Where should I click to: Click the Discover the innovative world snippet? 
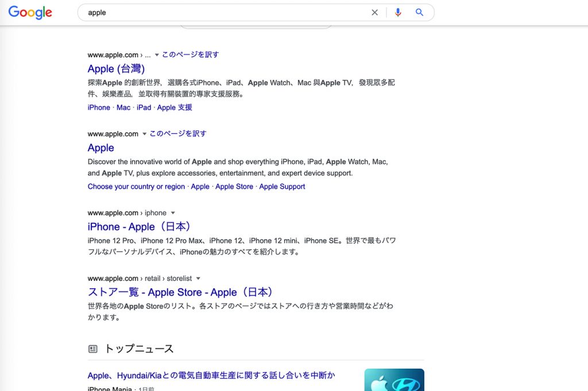[238, 168]
